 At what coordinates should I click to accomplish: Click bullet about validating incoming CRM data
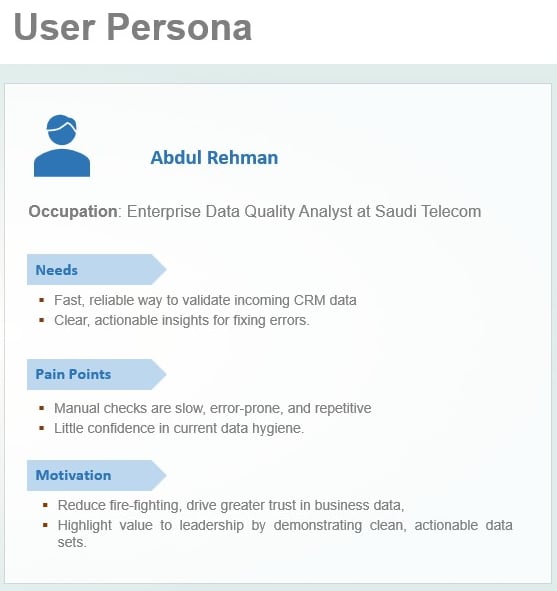pyautogui.click(x=205, y=300)
